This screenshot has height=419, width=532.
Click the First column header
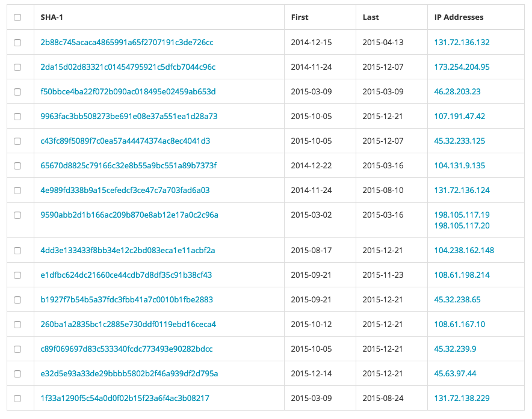point(300,17)
